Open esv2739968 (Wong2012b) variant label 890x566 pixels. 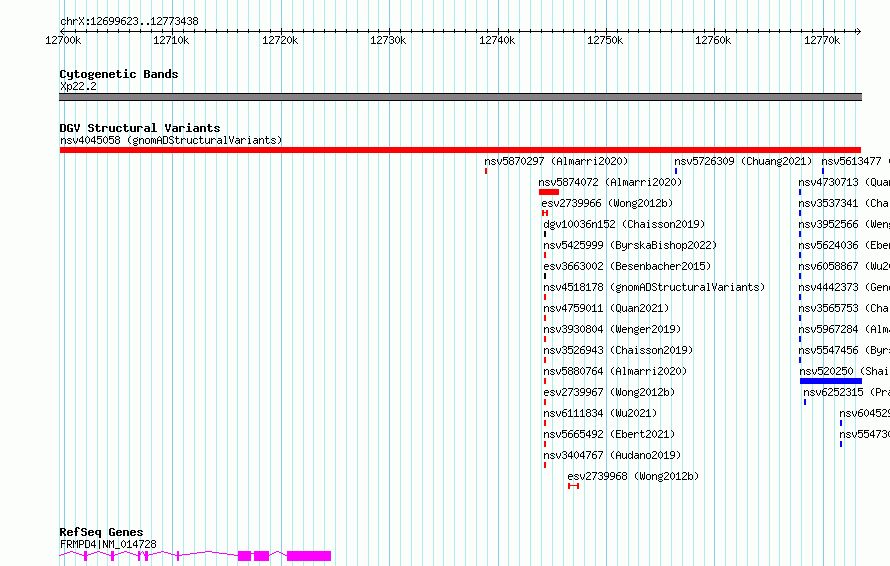click(633, 476)
